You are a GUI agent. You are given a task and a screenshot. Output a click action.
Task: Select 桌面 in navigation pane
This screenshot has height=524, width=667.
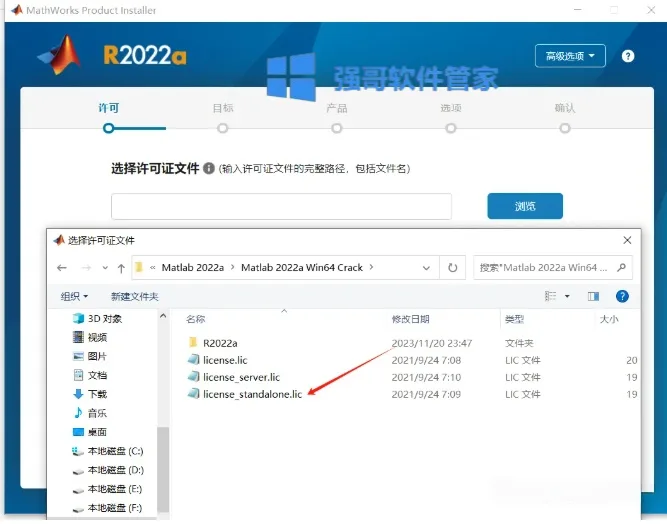[90, 432]
